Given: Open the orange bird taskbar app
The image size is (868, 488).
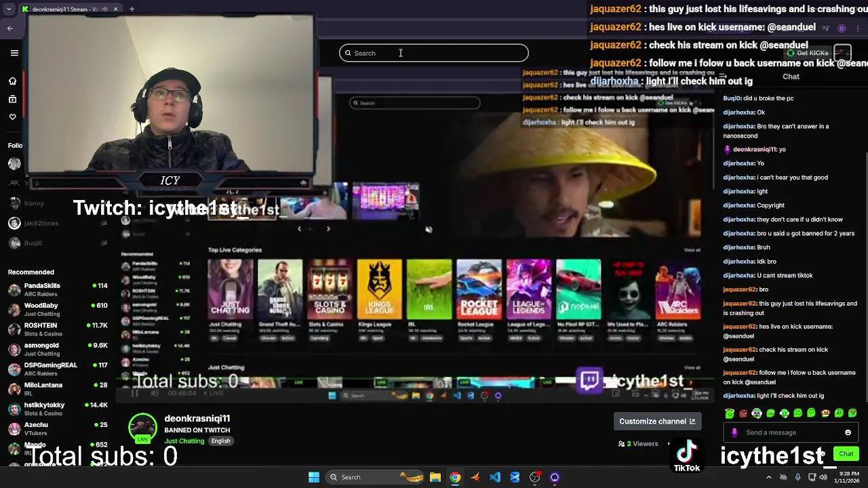Looking at the screenshot, I should coord(475,477).
